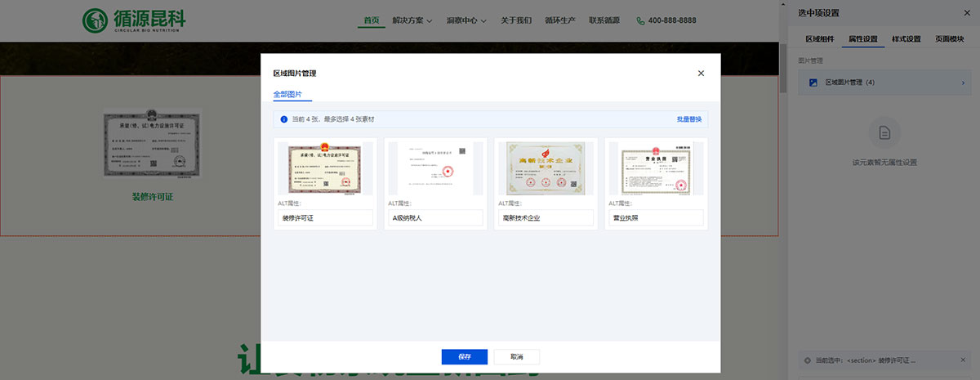The width and height of the screenshot is (980, 380).
Task: Click the target icon in 当前选中 bar
Action: pos(808,360)
